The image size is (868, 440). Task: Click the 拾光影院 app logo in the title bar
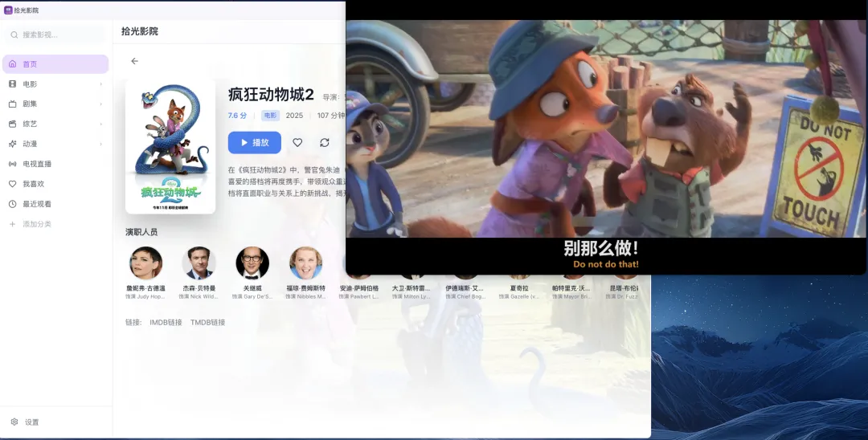point(8,10)
